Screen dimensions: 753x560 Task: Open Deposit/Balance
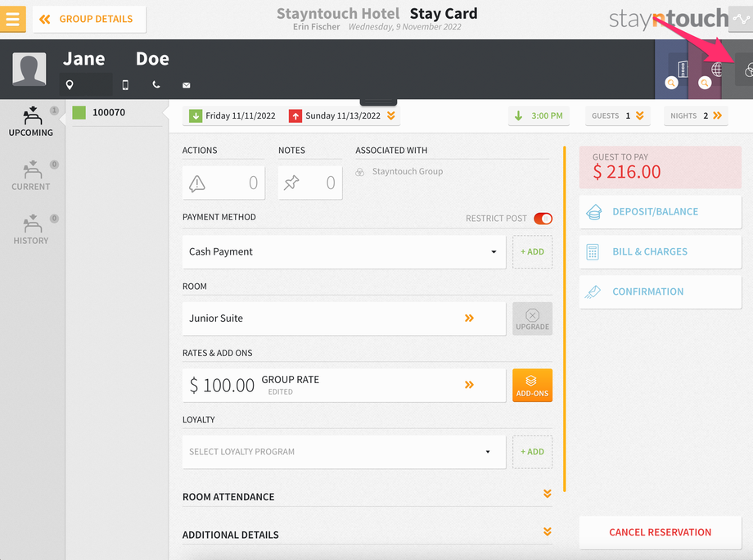click(x=661, y=212)
